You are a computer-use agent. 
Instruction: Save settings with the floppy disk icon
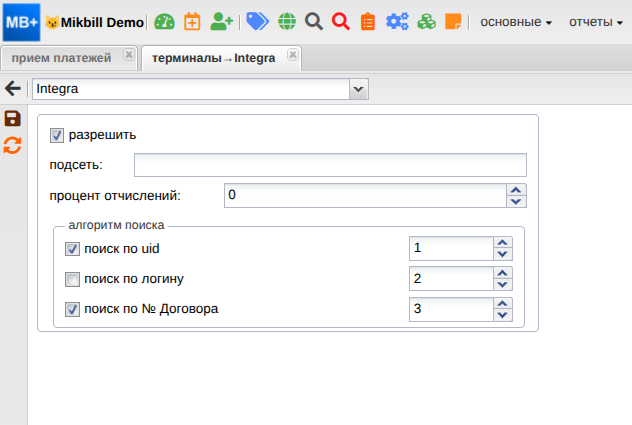[x=12, y=119]
